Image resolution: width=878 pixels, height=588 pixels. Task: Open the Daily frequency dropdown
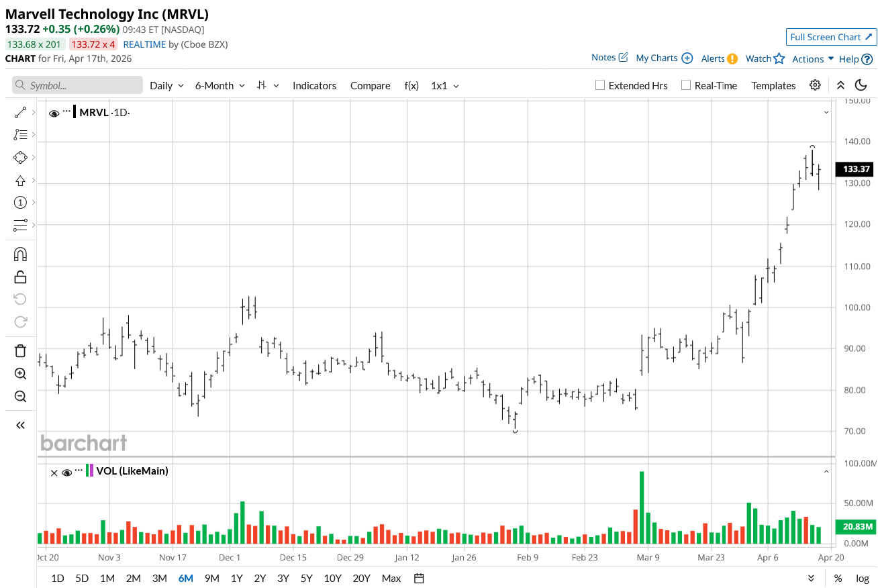tap(166, 85)
